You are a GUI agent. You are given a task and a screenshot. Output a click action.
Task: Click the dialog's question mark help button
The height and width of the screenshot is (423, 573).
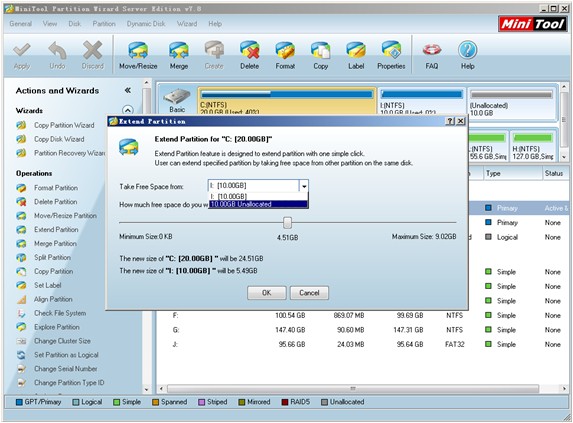click(x=450, y=121)
